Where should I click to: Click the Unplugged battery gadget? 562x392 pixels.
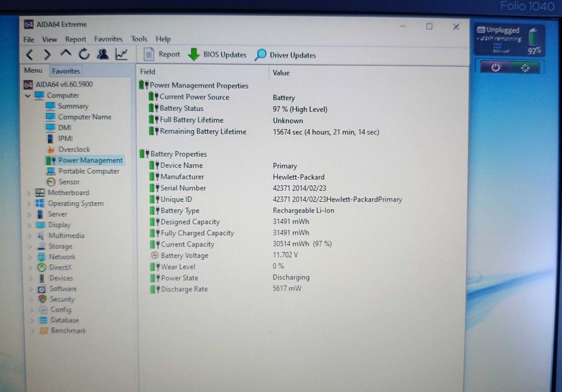pyautogui.click(x=509, y=40)
